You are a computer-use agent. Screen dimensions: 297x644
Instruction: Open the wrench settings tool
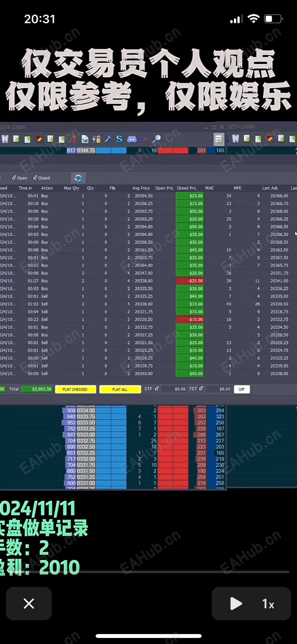tap(108, 139)
